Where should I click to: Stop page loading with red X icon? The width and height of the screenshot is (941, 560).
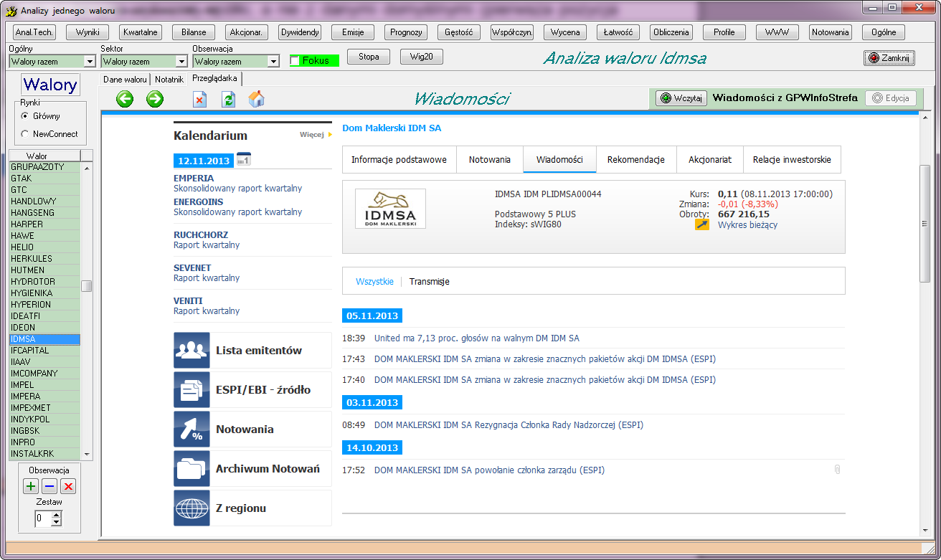(x=199, y=100)
